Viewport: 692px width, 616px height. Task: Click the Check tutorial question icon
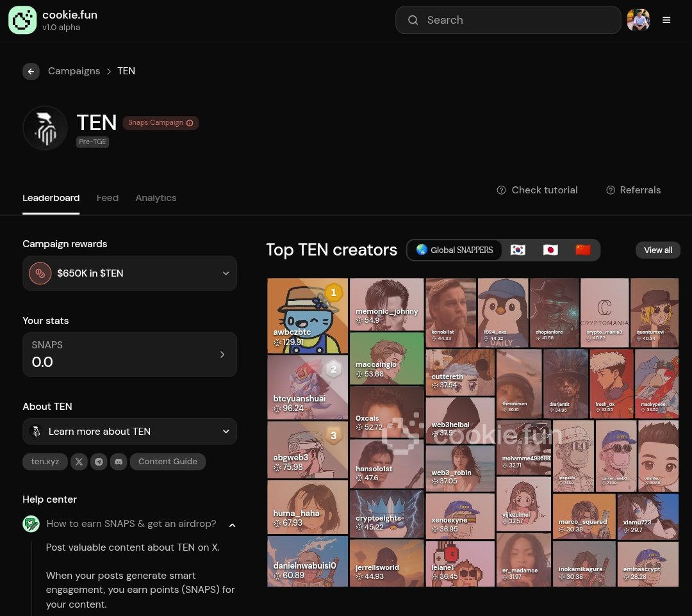point(501,190)
